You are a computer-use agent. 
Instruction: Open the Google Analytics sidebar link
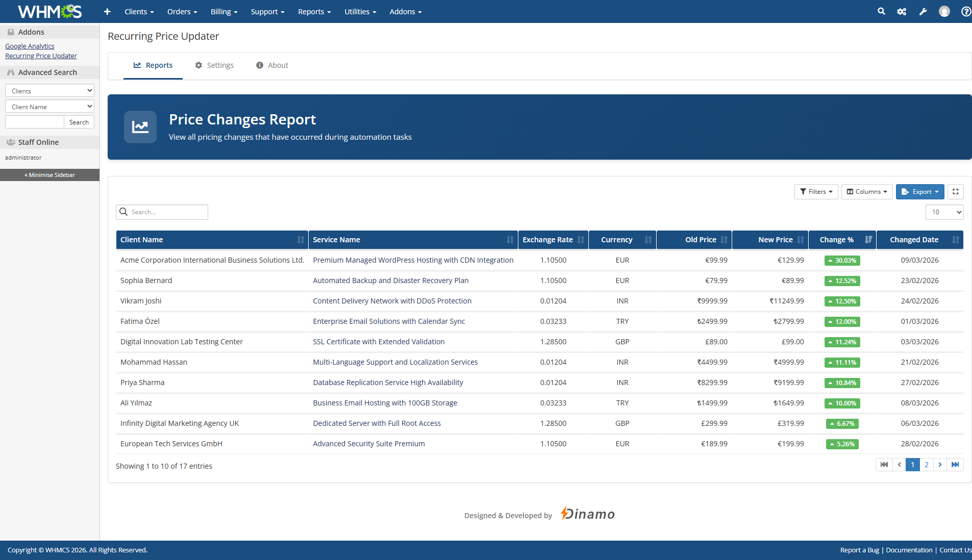(30, 46)
